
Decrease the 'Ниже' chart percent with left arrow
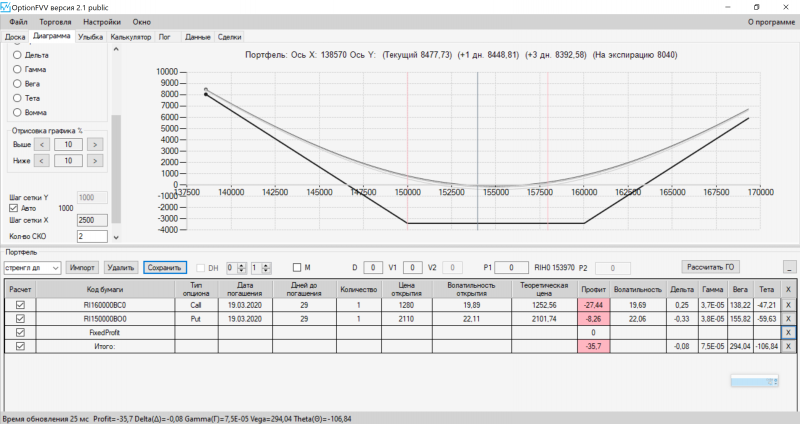42,161
